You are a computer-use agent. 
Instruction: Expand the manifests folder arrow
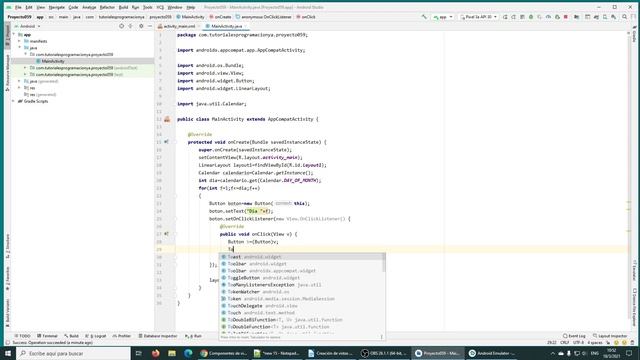click(x=20, y=41)
